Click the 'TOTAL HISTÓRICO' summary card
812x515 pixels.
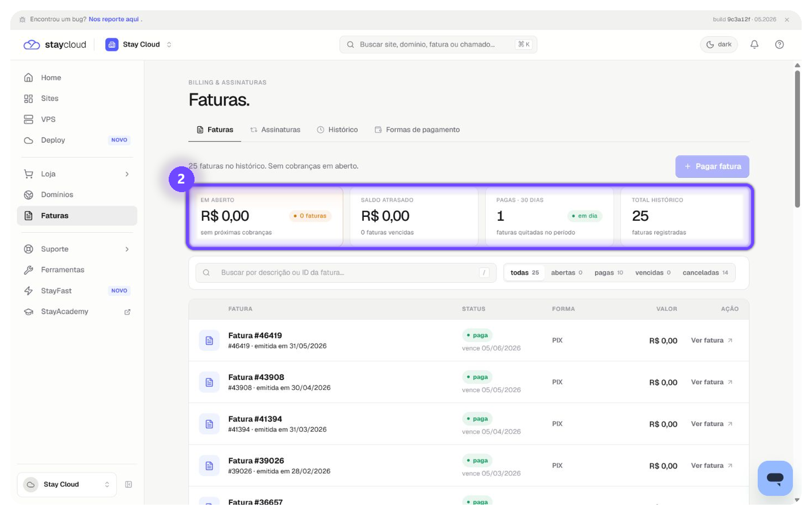[685, 217]
